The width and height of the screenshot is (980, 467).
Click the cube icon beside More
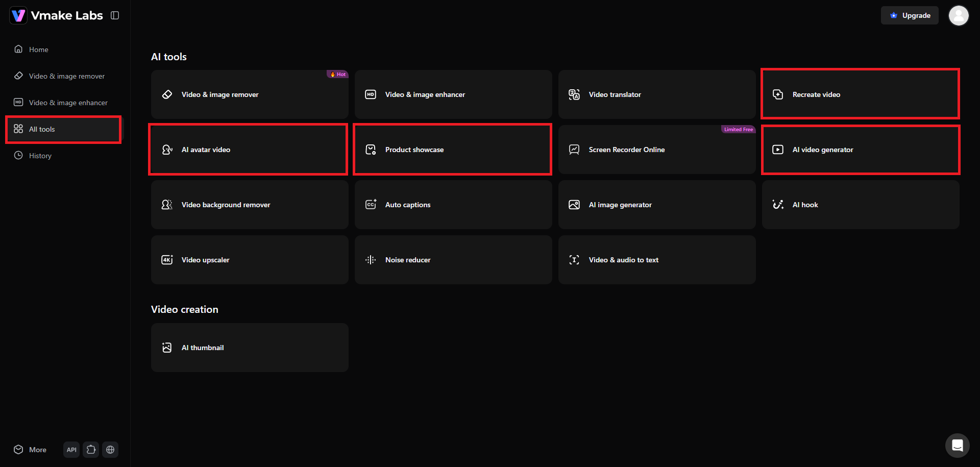18,449
